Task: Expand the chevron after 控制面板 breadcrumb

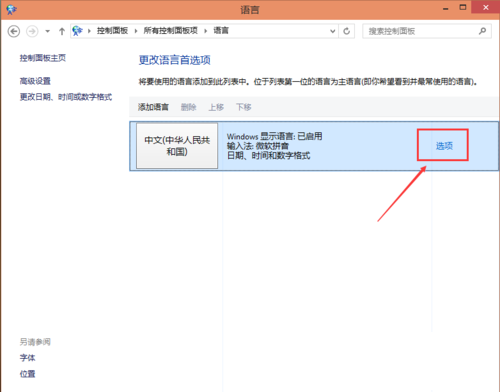Action: [x=136, y=31]
